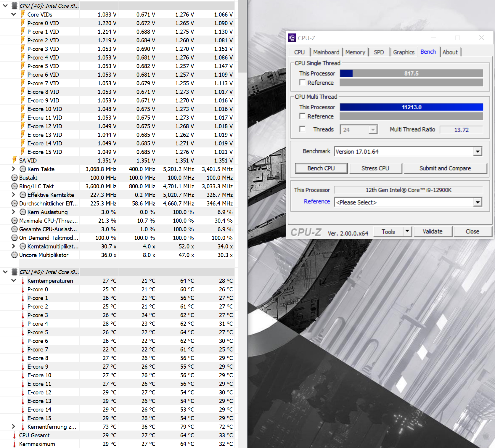Expand the Kernentfernung z... node

13,426
